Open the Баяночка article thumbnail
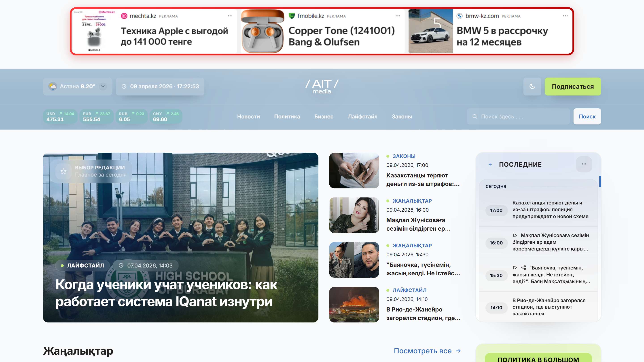This screenshot has width=644, height=362. [354, 260]
